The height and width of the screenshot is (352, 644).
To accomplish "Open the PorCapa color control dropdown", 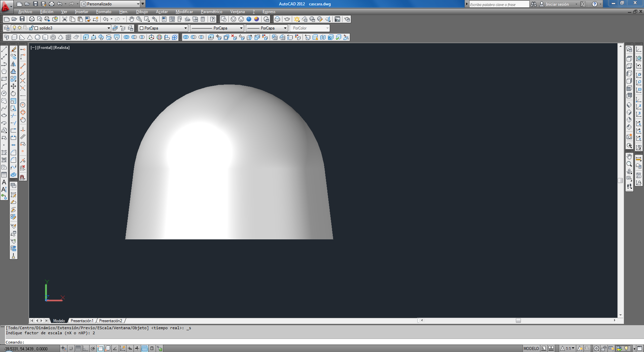I will [x=163, y=28].
